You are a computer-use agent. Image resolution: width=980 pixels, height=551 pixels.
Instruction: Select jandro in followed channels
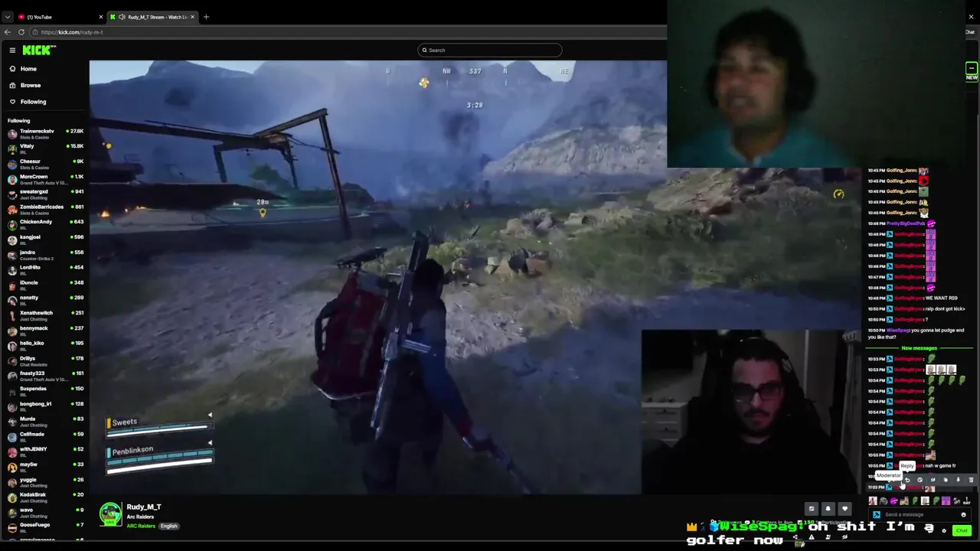click(x=46, y=254)
